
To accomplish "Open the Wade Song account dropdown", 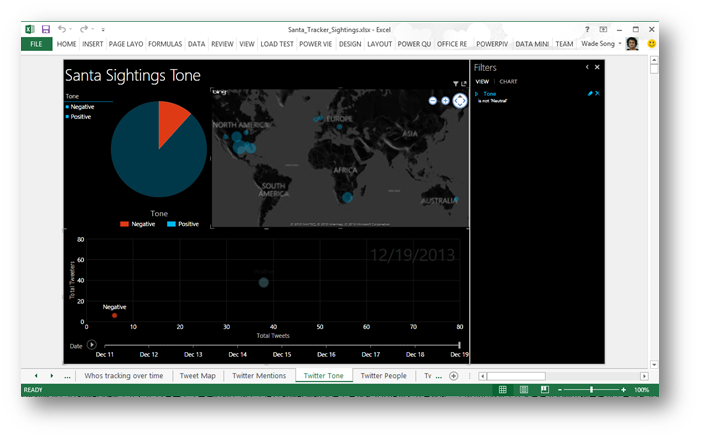I will point(601,43).
